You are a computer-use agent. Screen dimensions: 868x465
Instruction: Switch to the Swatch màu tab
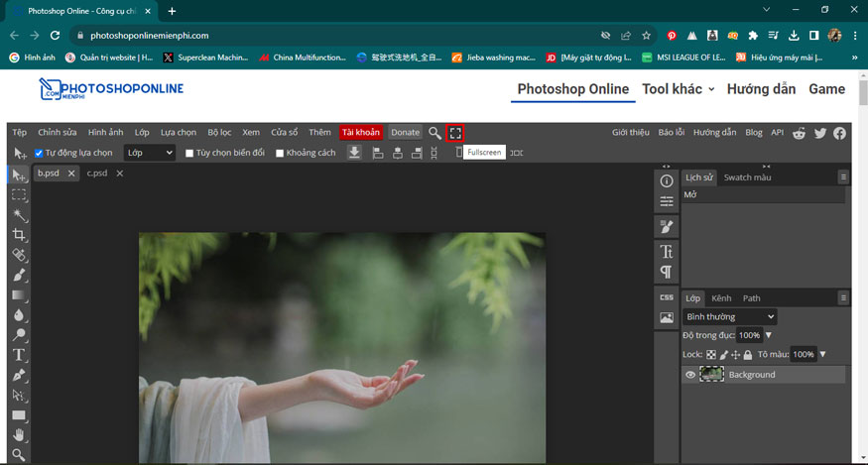[747, 177]
